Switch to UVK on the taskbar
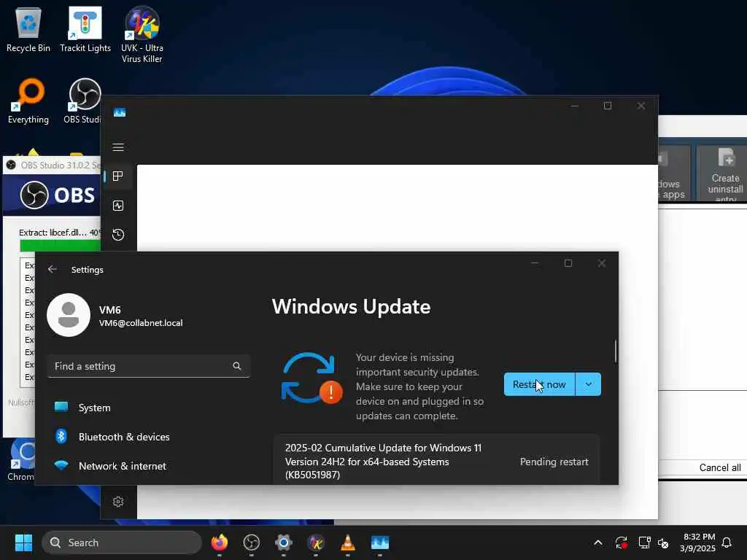Viewport: 747px width, 560px height. pos(316,542)
